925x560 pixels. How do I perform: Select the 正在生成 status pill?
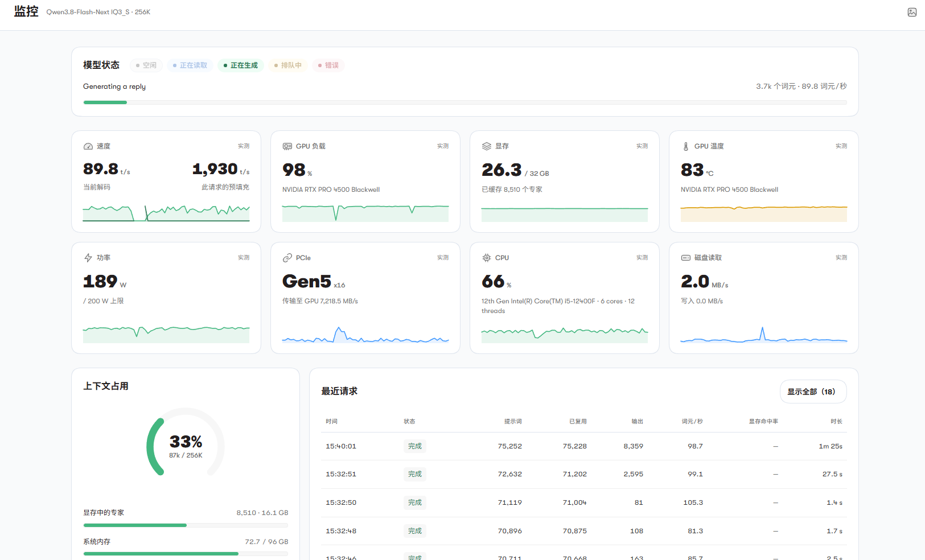coord(241,65)
